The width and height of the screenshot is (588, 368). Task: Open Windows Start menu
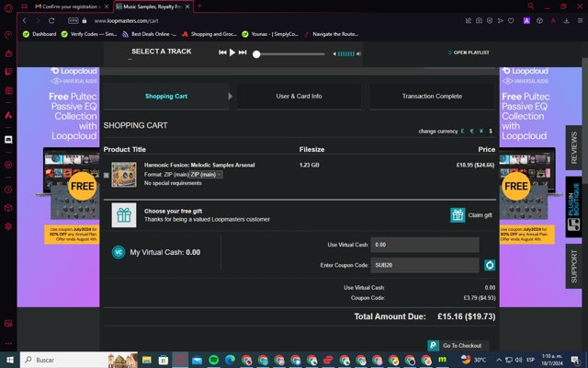coord(10,360)
